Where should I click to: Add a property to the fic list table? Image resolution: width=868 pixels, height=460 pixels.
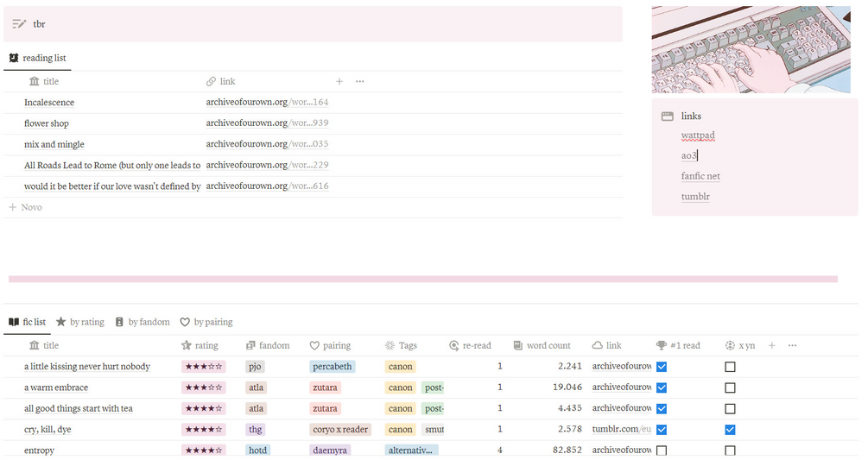pyautogui.click(x=771, y=345)
